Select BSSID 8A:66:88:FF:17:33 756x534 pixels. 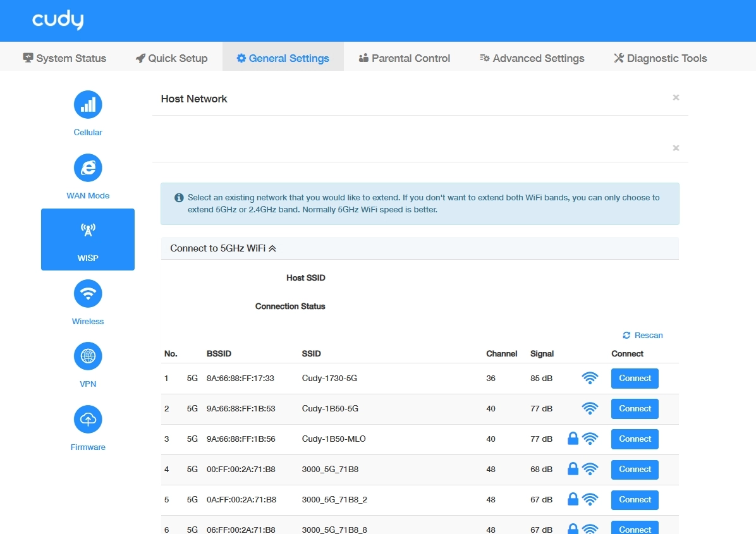coord(240,379)
